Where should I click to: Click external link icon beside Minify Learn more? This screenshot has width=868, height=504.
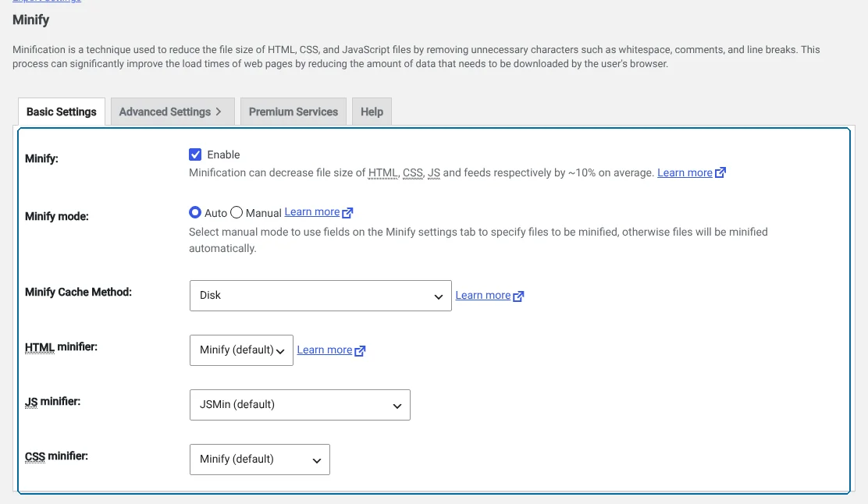(720, 172)
